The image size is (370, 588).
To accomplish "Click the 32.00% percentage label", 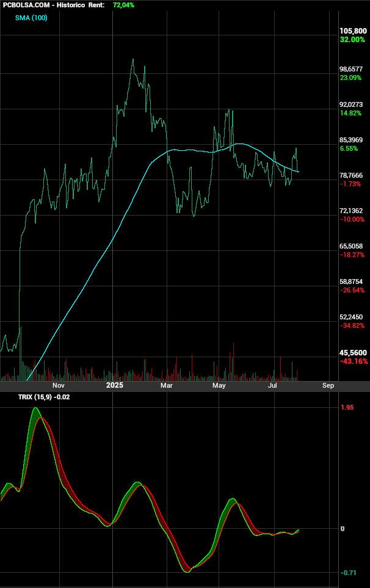I will click(352, 40).
